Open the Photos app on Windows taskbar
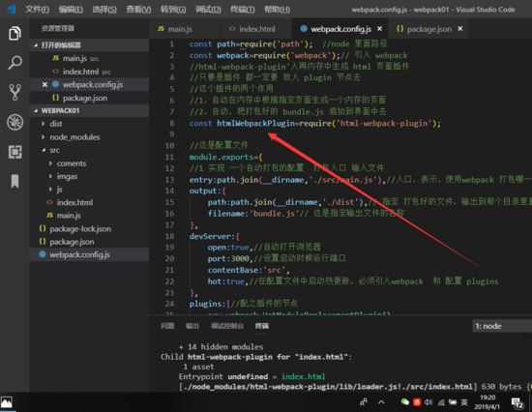532x412 pixels. (x=7, y=402)
